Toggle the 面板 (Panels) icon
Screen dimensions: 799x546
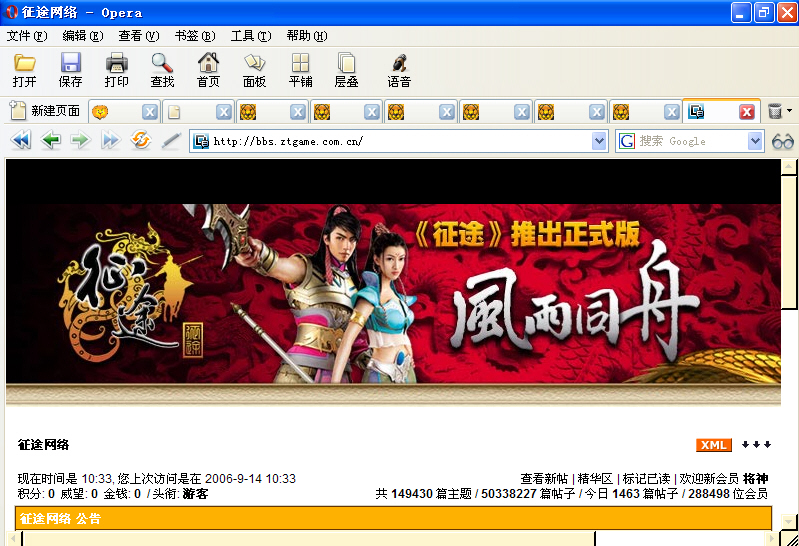coord(254,70)
